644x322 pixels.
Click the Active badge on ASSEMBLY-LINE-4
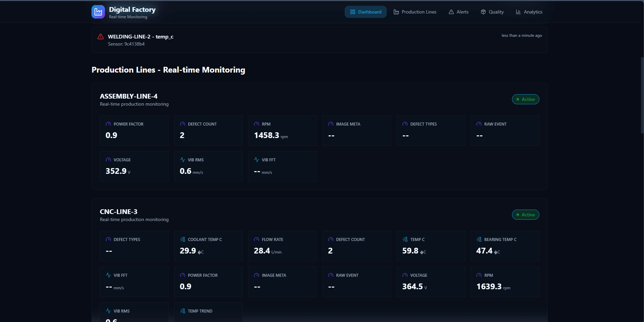[526, 99]
